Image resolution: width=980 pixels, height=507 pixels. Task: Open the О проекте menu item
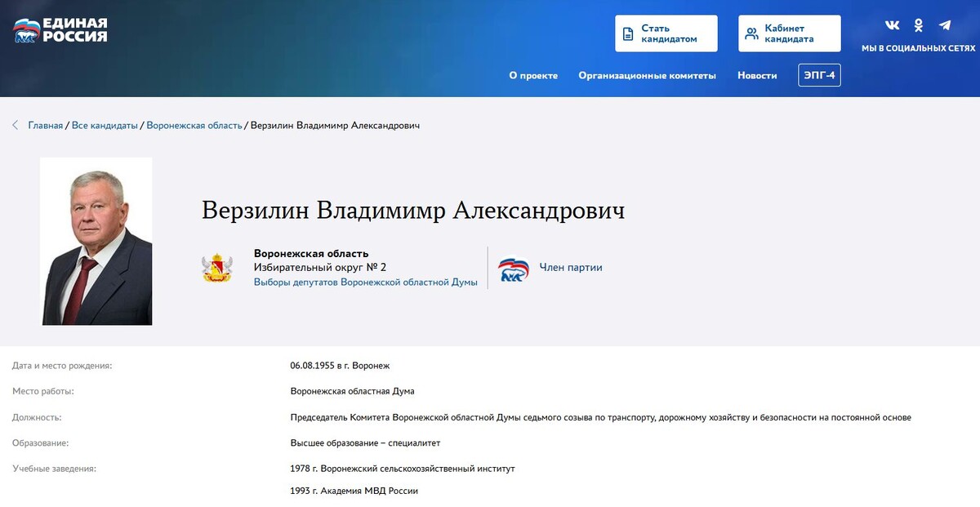pyautogui.click(x=533, y=75)
